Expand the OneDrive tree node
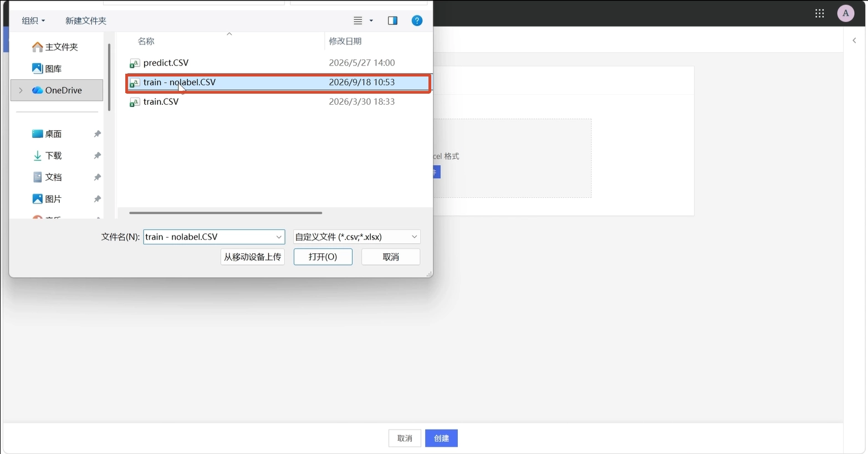The image size is (868, 454). (21, 90)
